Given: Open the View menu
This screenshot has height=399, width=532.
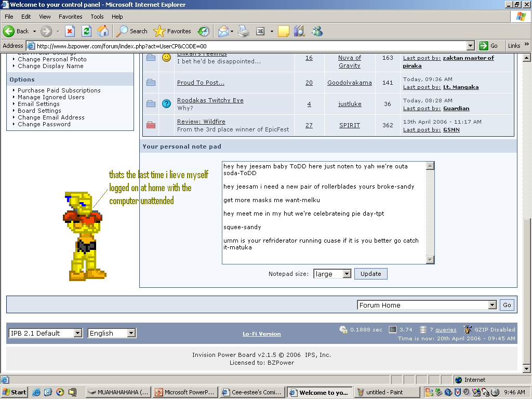Looking at the screenshot, I should pyautogui.click(x=45, y=17).
